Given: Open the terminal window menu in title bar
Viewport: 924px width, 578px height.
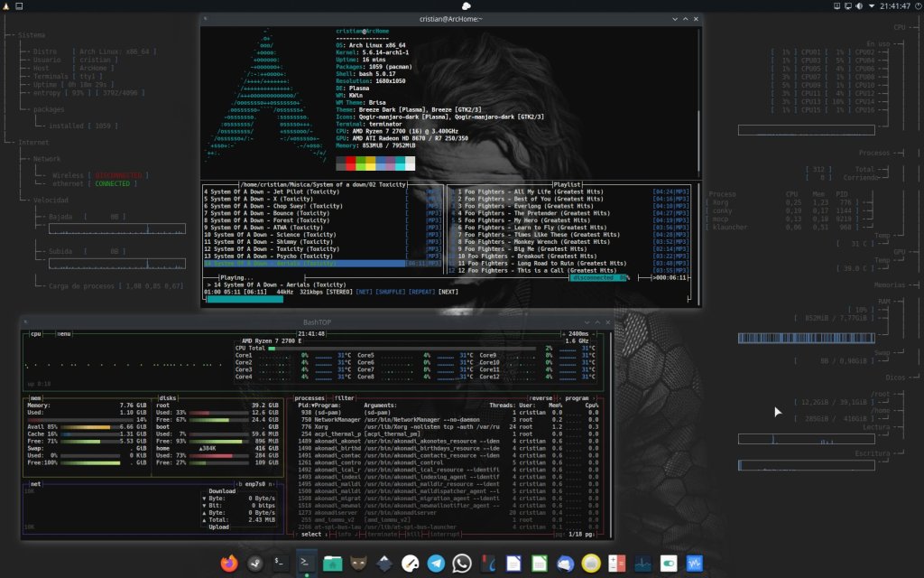Looking at the screenshot, I should [x=207, y=18].
